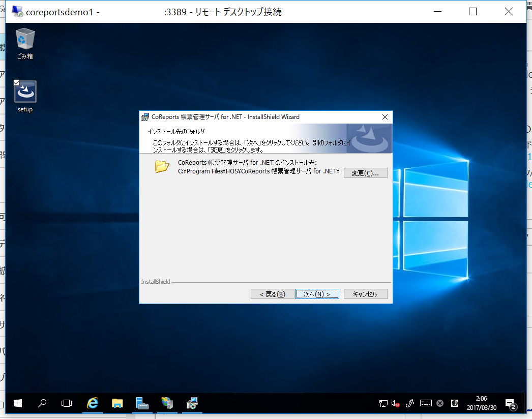
Task: Click the pen input tray icon
Action: pos(410,403)
